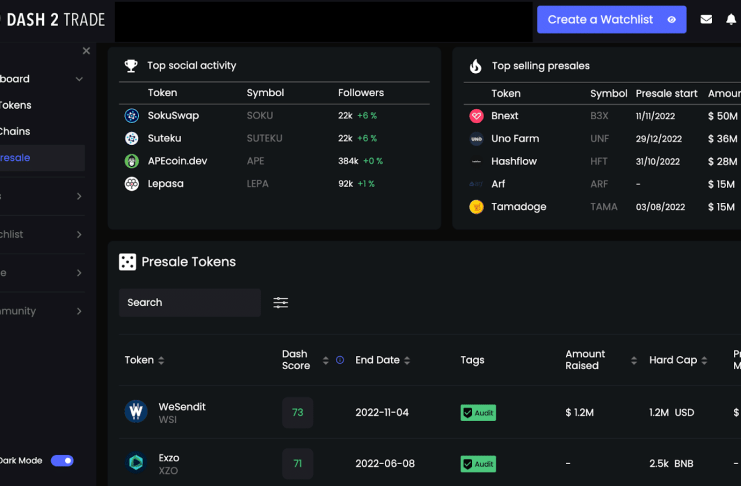Image resolution: width=741 pixels, height=486 pixels.
Task: Expand the dashboard menu chevron in sidebar
Action: [x=79, y=79]
